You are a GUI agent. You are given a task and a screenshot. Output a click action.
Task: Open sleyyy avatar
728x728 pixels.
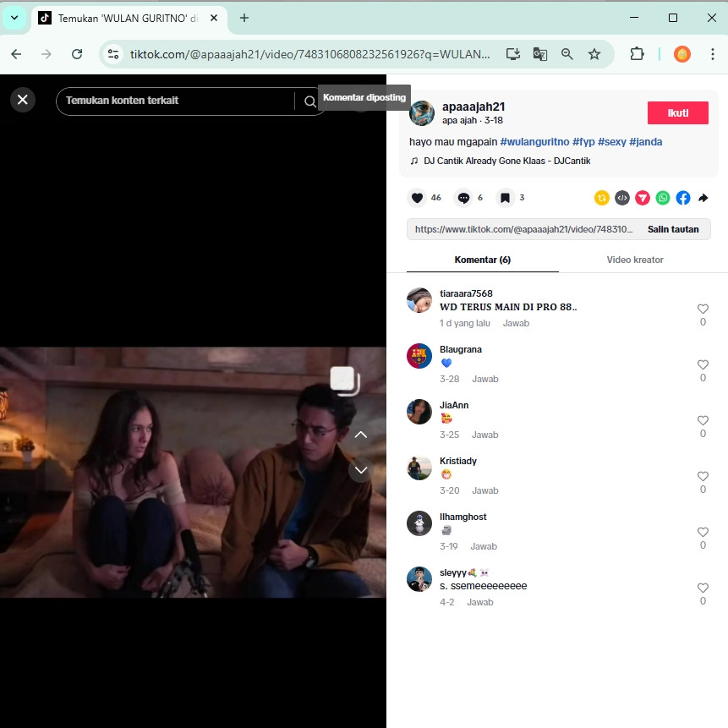point(419,579)
